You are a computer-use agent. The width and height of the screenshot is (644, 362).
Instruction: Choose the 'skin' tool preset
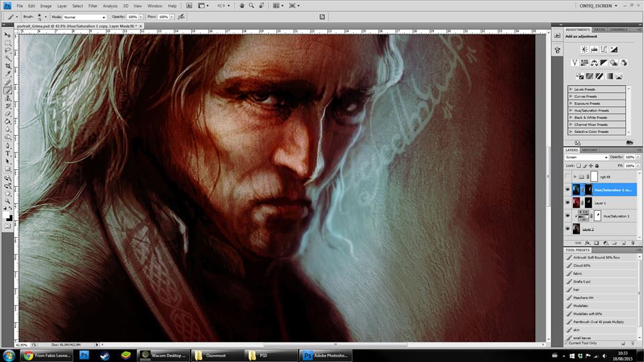pos(577,330)
